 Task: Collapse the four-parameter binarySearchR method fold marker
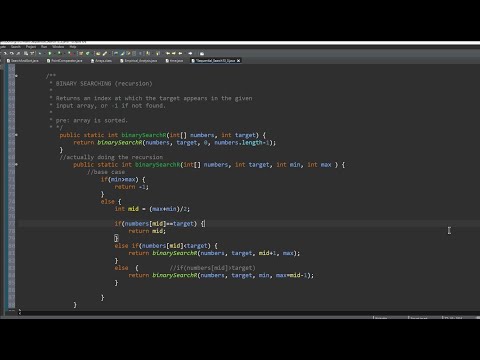[x=16, y=164]
